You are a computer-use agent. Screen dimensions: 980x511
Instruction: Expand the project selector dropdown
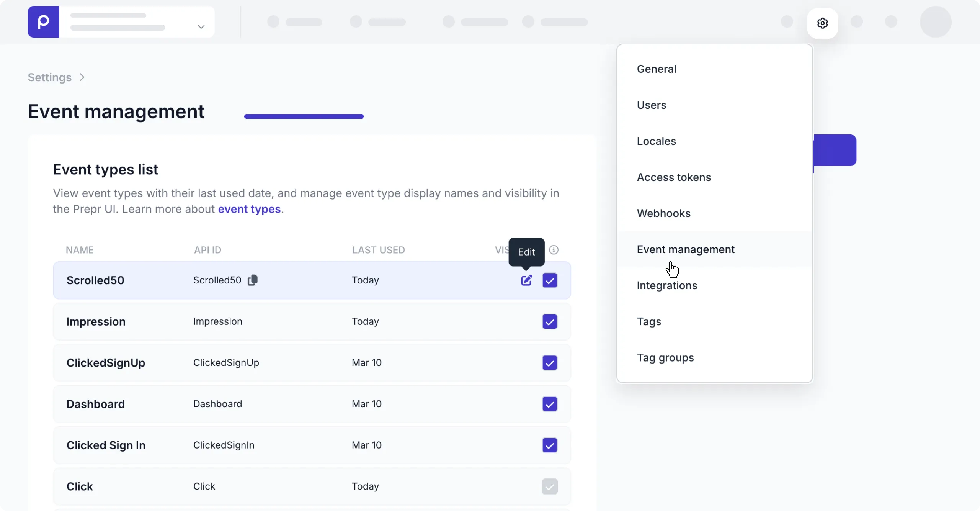coord(201,27)
